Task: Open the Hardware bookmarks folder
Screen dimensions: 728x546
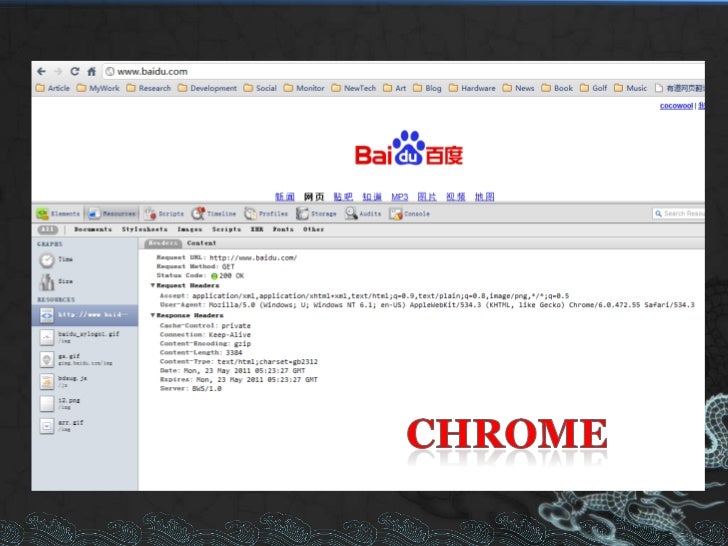Action: (x=472, y=88)
